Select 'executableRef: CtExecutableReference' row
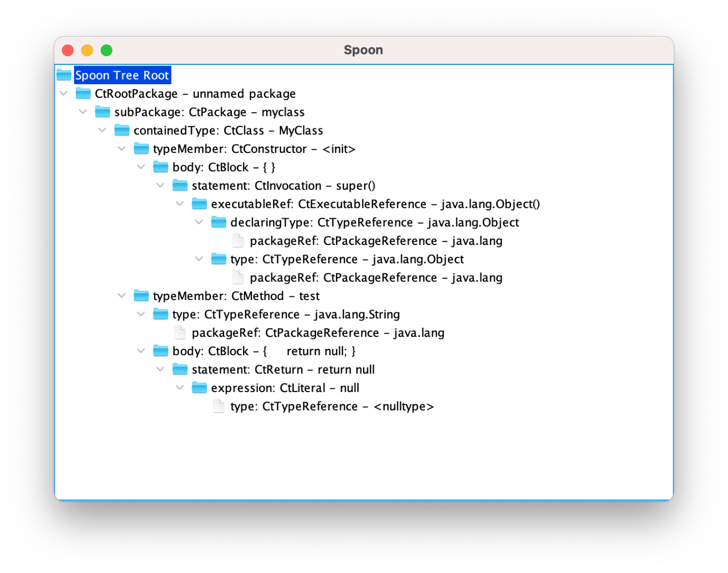 [x=375, y=204]
